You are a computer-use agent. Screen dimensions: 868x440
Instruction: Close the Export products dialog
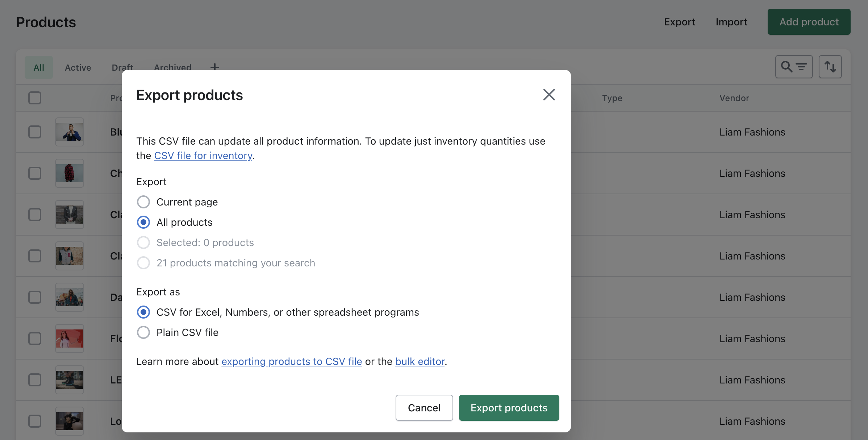coord(549,95)
